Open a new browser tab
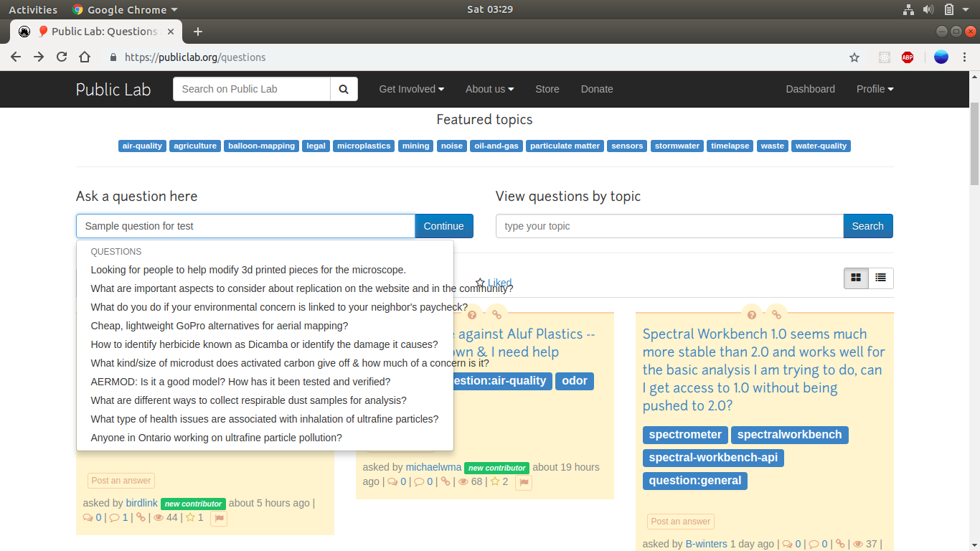The image size is (980, 551). [x=198, y=32]
